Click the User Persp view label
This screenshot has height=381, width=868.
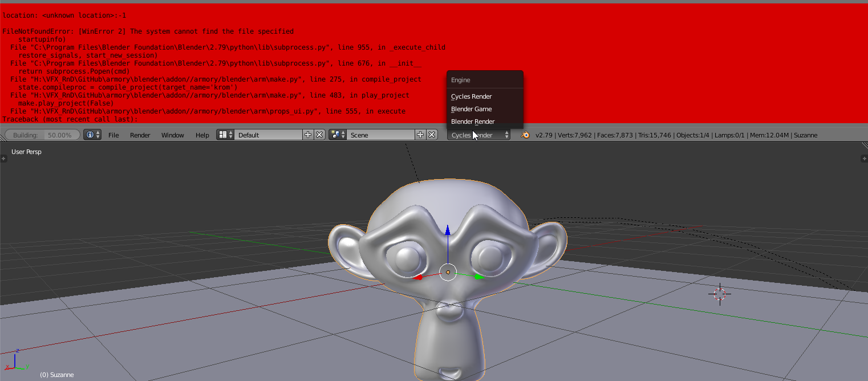[x=26, y=152]
